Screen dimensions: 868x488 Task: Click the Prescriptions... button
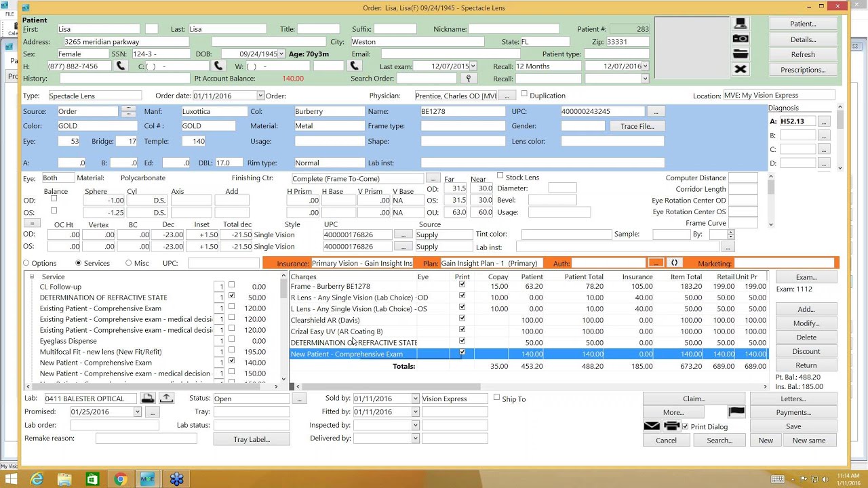pos(803,70)
